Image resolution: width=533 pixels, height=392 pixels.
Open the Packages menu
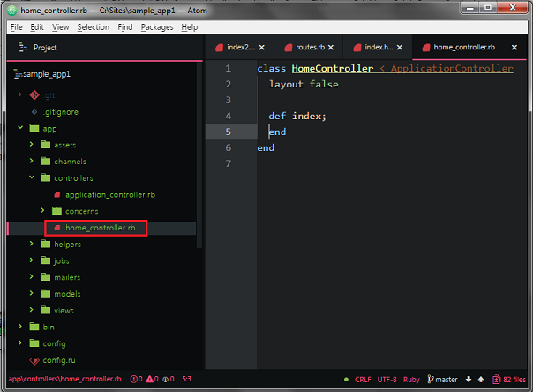pyautogui.click(x=157, y=27)
